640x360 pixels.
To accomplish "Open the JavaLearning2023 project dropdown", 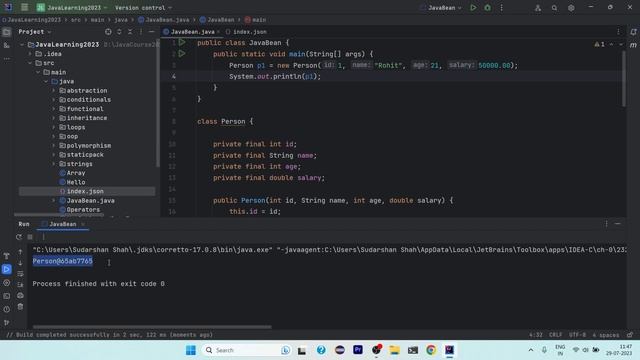I will (x=73, y=7).
